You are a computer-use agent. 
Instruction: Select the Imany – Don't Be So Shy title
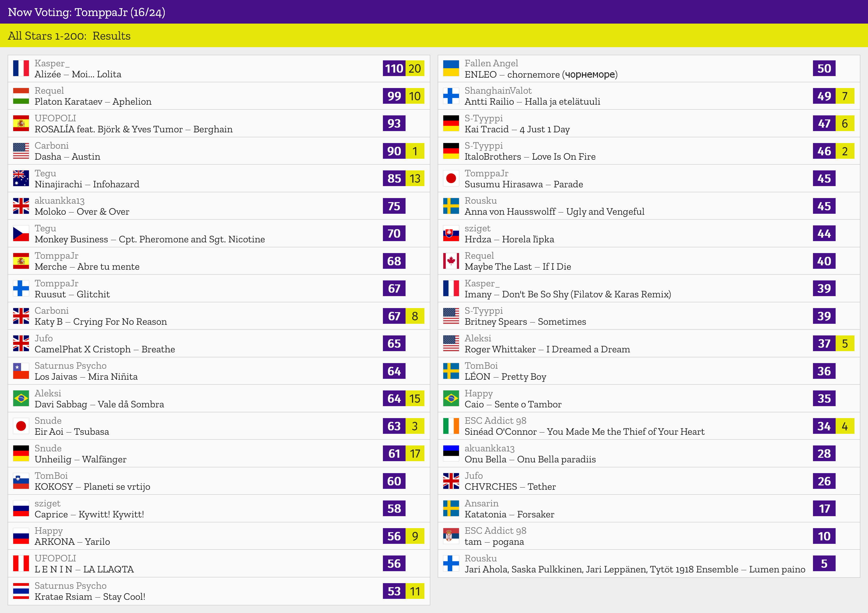tap(568, 295)
